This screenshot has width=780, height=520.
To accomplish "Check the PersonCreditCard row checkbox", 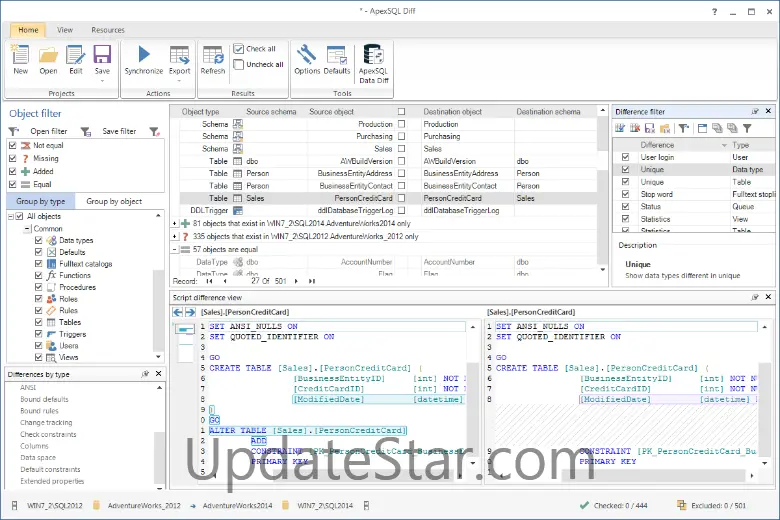I will pyautogui.click(x=401, y=198).
